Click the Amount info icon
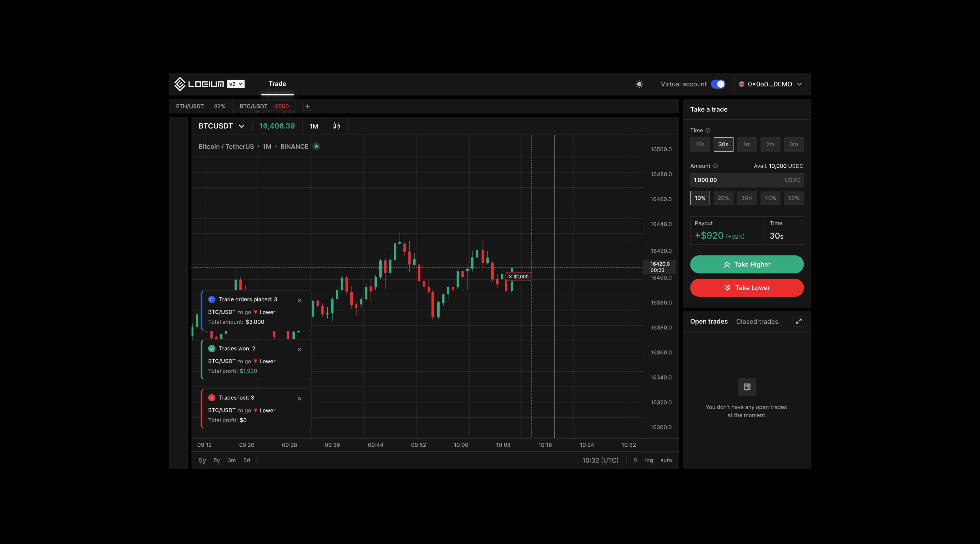 (715, 166)
